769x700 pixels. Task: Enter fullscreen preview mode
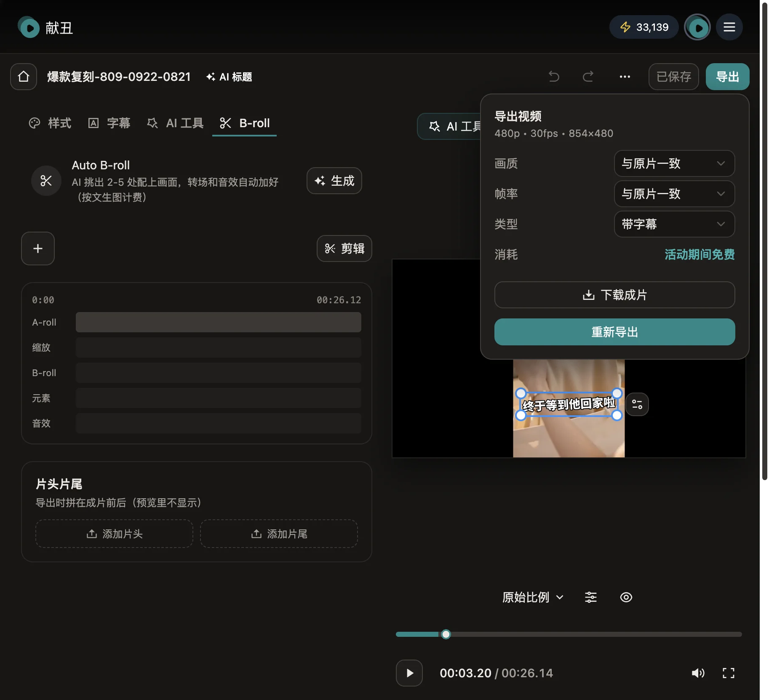click(728, 673)
